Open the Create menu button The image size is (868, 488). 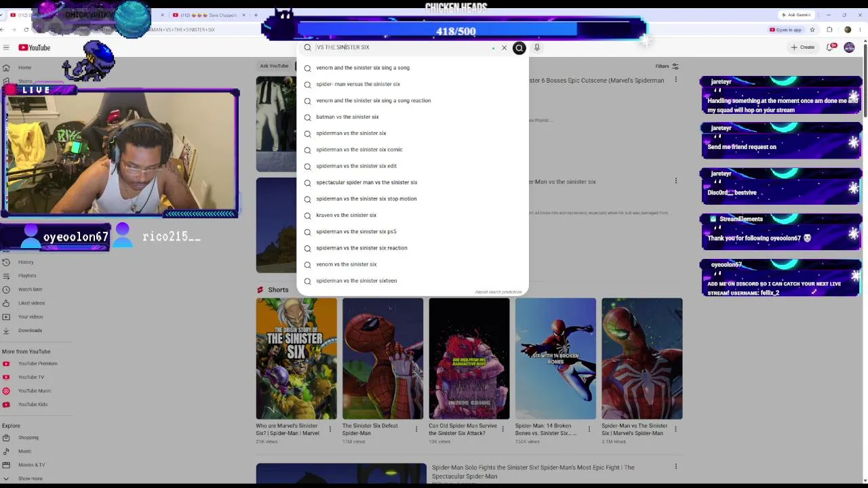point(802,47)
